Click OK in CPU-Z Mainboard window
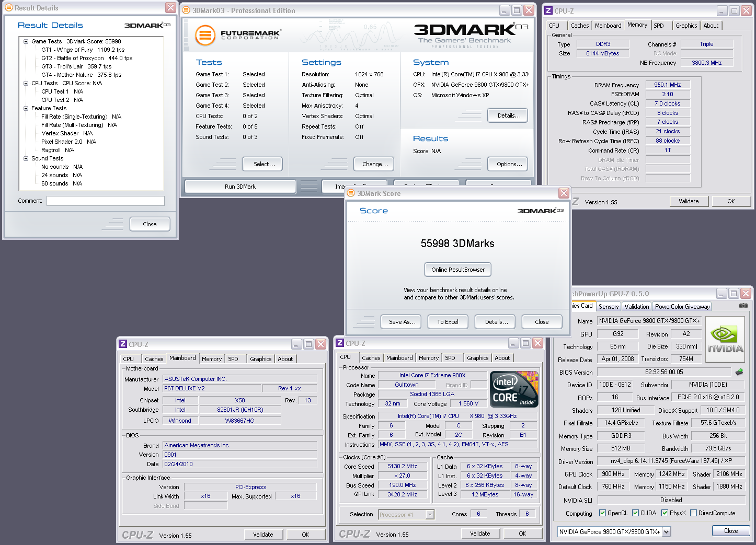The image size is (756, 545). (x=305, y=535)
